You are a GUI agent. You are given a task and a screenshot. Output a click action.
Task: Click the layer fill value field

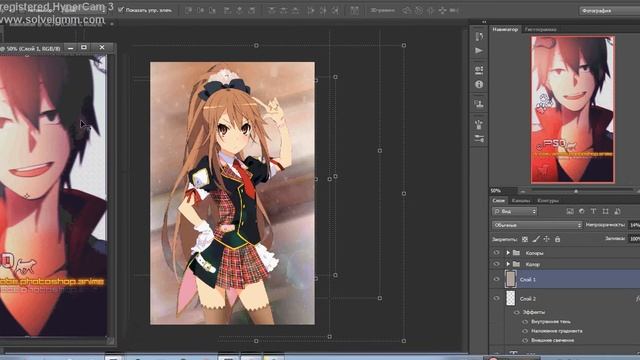(634, 239)
